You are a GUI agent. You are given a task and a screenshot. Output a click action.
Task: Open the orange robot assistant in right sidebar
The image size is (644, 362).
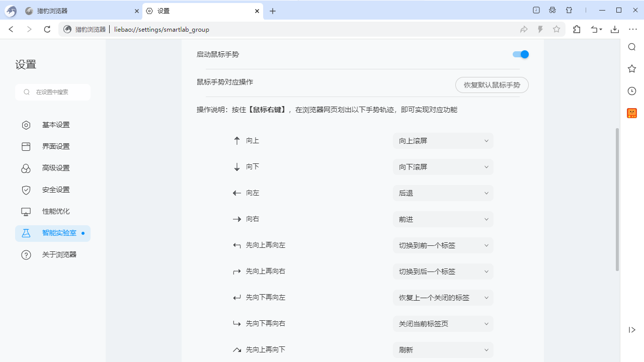tap(632, 113)
